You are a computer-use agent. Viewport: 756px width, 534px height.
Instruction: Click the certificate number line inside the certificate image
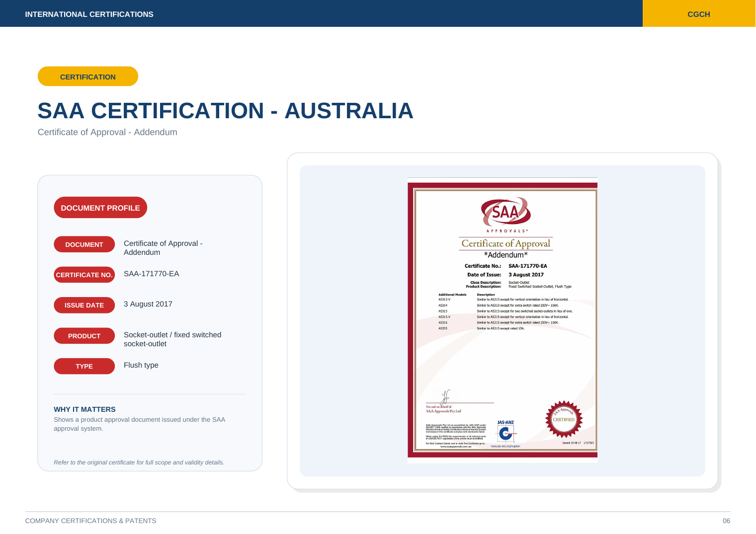pyautogui.click(x=506, y=266)
